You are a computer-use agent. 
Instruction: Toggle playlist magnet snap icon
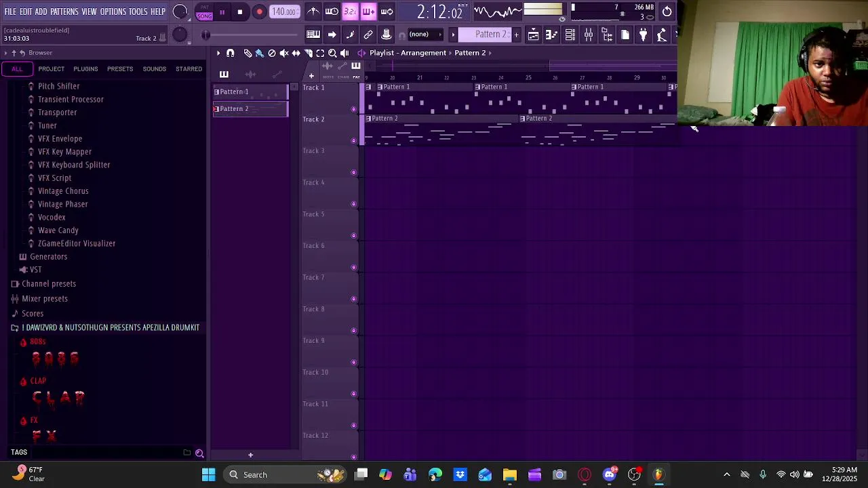tap(230, 53)
